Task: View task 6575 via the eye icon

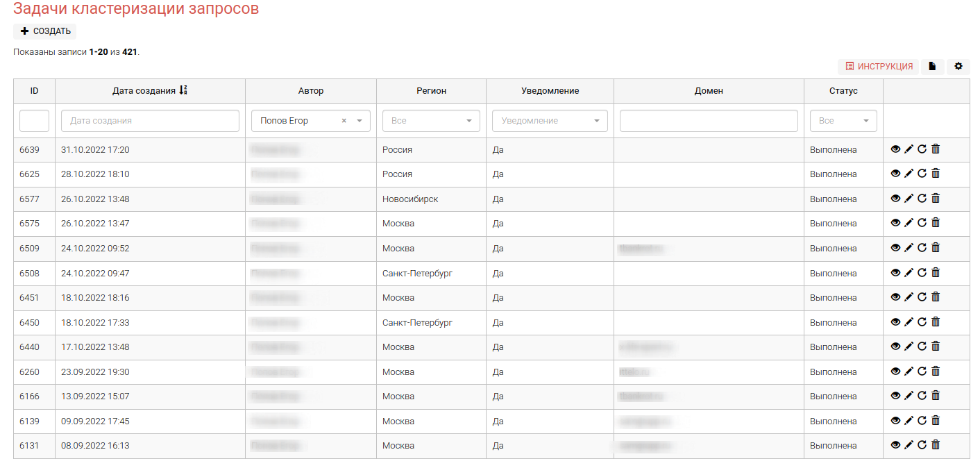Action: pos(895,223)
